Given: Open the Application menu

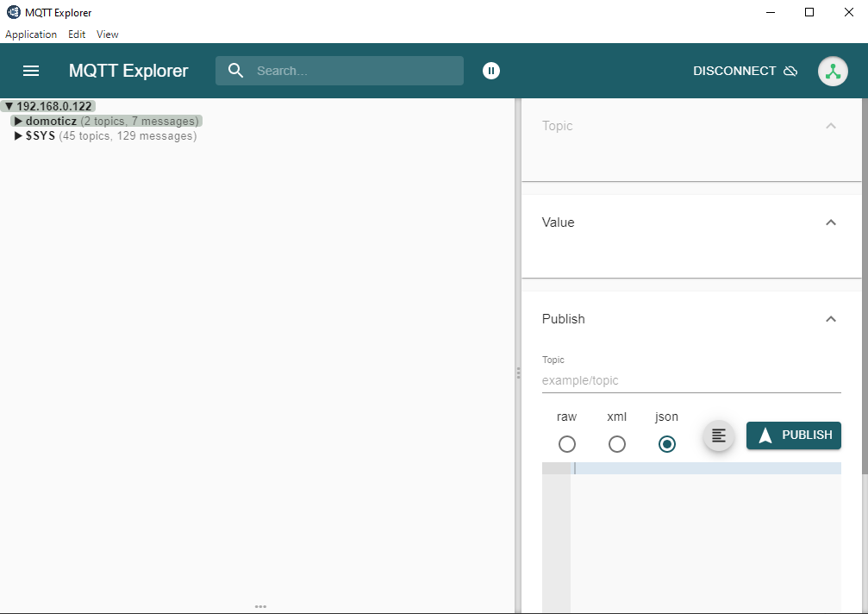Looking at the screenshot, I should pyautogui.click(x=31, y=34).
